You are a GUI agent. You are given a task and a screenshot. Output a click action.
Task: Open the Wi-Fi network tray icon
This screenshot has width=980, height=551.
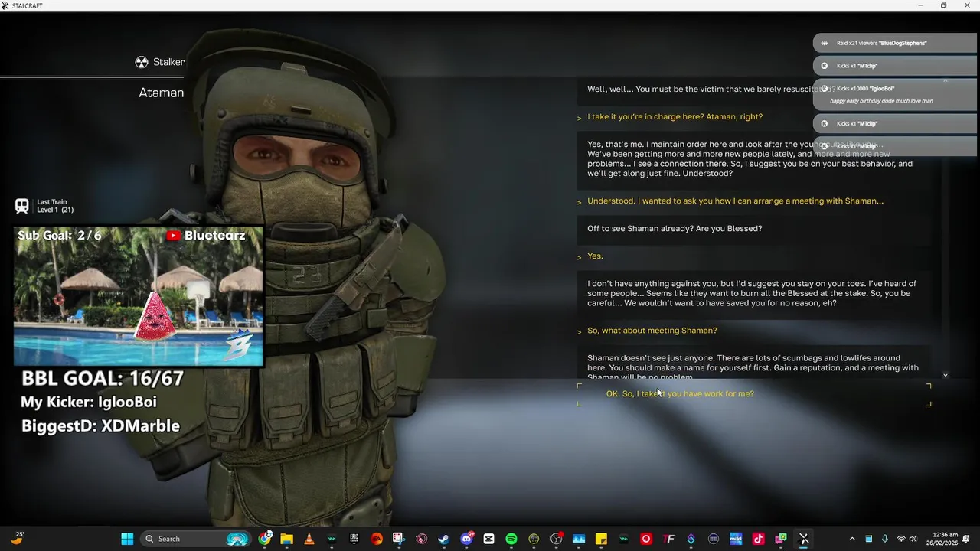pyautogui.click(x=901, y=539)
